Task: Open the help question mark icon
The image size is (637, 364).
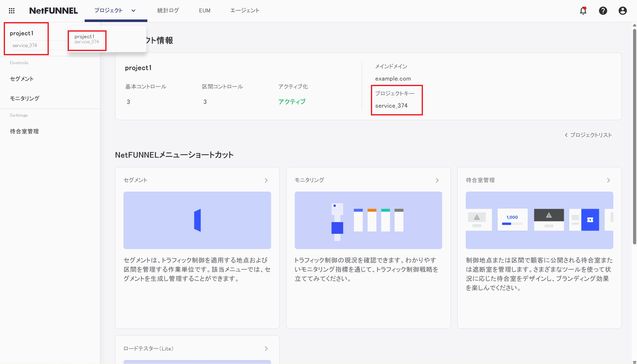Action: (603, 10)
